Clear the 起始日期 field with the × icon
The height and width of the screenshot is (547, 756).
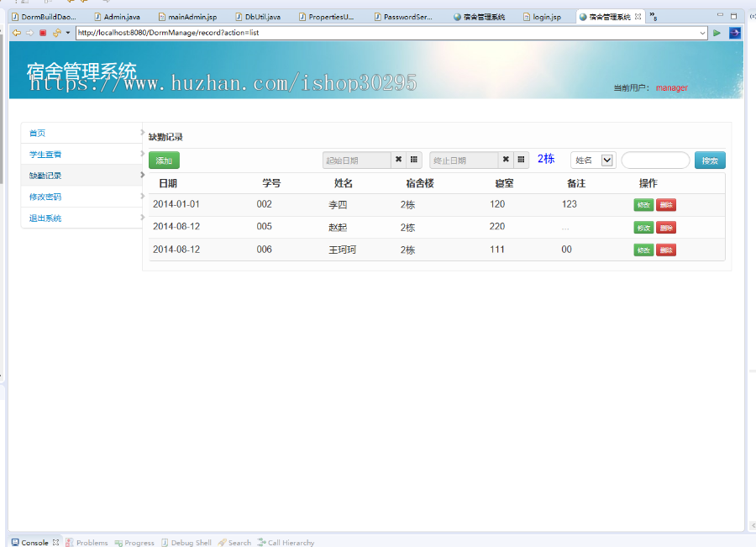coord(399,160)
